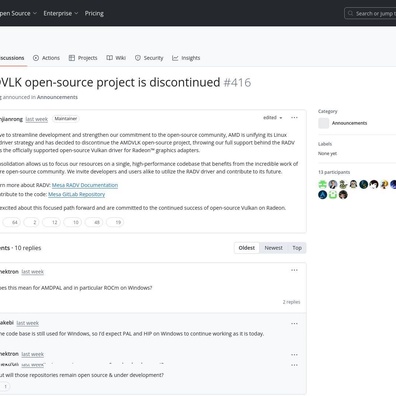The height and width of the screenshot is (396, 396).
Task: Click last week timestamp on hektron's first comment
Action: [33, 272]
